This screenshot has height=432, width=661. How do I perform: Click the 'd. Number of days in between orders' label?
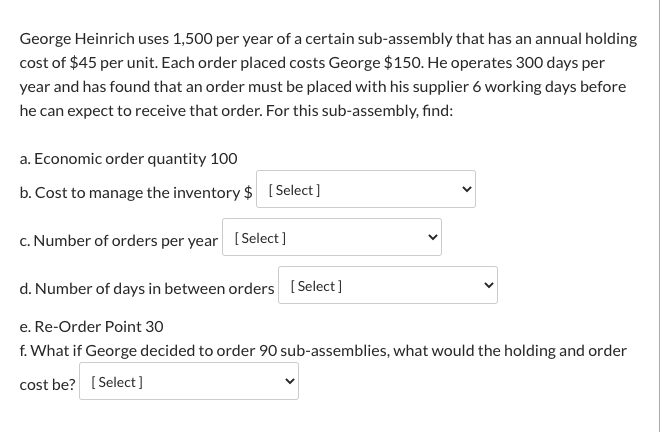[147, 289]
